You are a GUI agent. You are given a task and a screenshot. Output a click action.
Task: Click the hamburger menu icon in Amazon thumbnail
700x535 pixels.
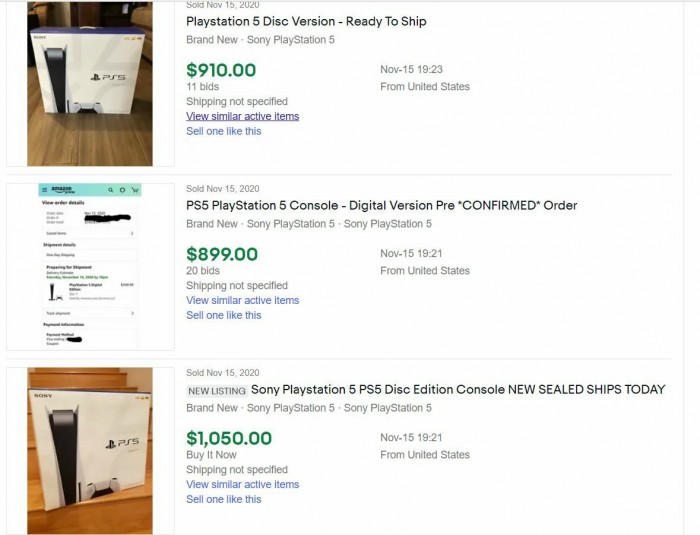44,189
